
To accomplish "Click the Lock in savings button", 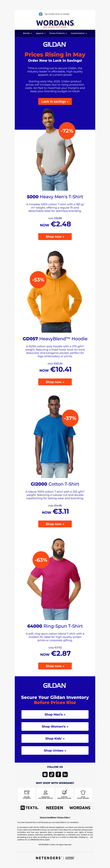I will pos(55,101).
